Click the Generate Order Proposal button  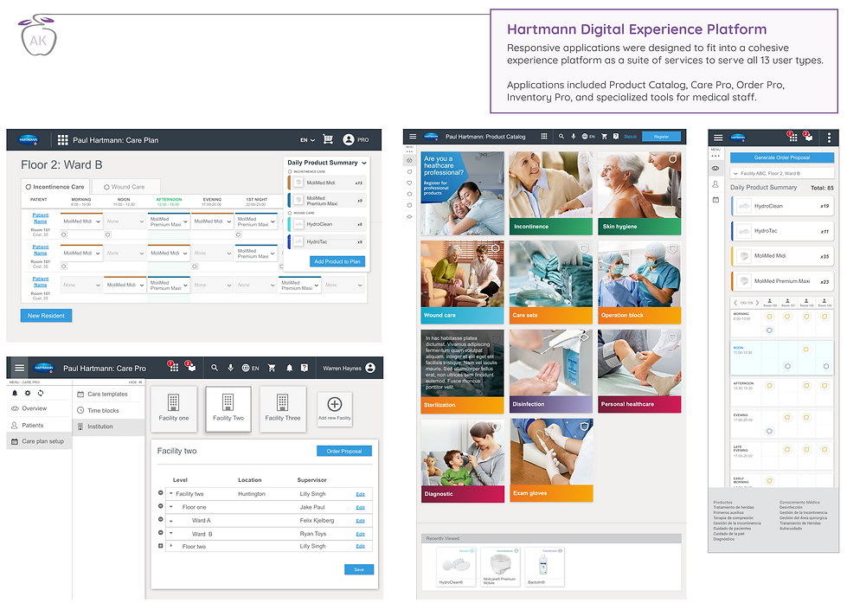point(781,157)
